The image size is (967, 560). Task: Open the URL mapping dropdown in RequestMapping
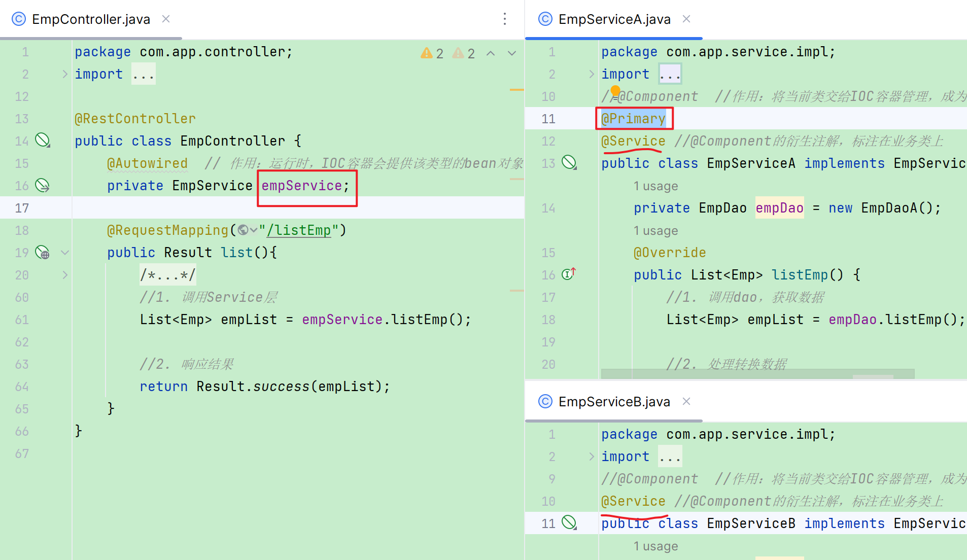coord(247,230)
